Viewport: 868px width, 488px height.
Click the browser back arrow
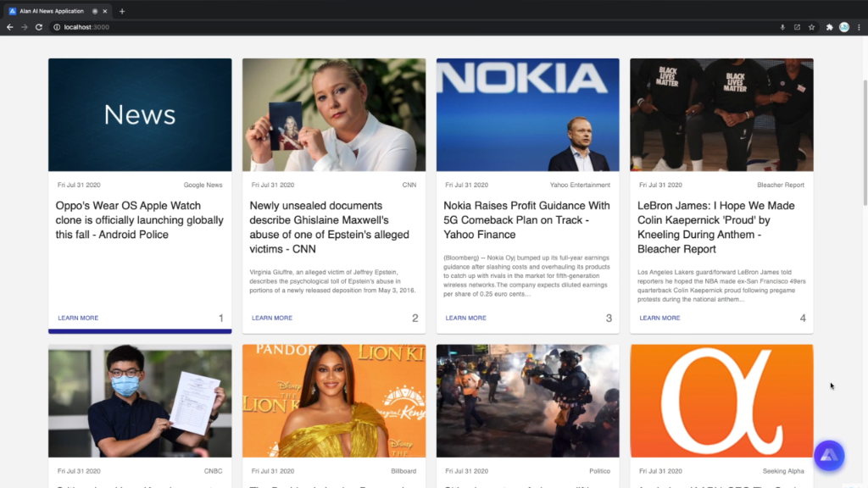coord(10,27)
